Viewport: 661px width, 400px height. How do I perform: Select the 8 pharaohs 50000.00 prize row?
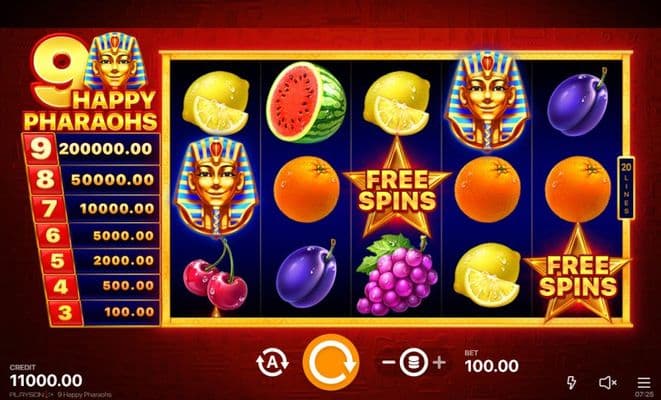[94, 180]
